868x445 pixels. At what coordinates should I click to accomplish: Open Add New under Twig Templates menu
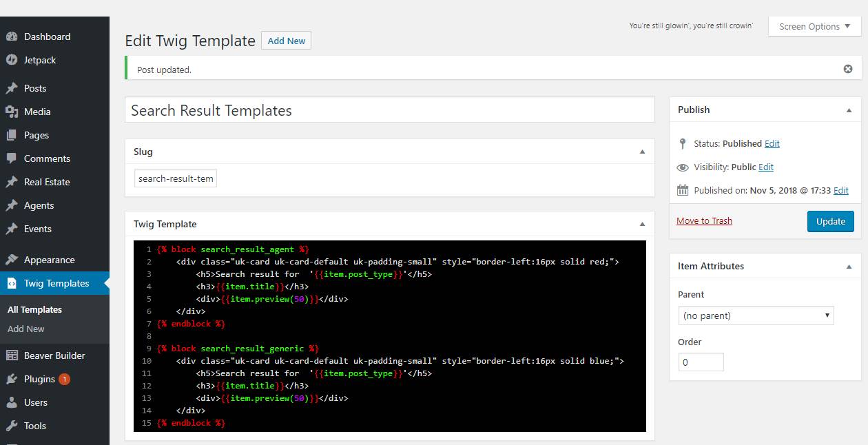click(x=26, y=329)
